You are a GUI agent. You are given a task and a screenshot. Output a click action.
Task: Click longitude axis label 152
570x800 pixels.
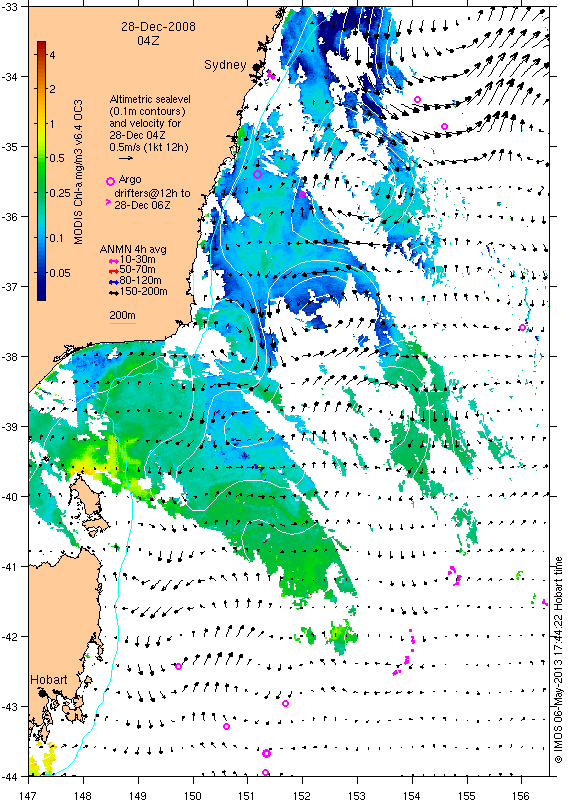302,795
